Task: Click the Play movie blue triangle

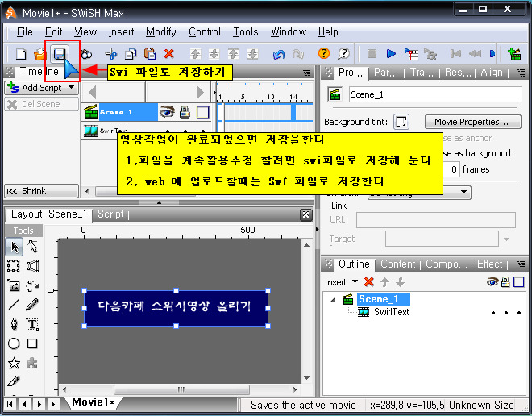Action: (x=391, y=53)
